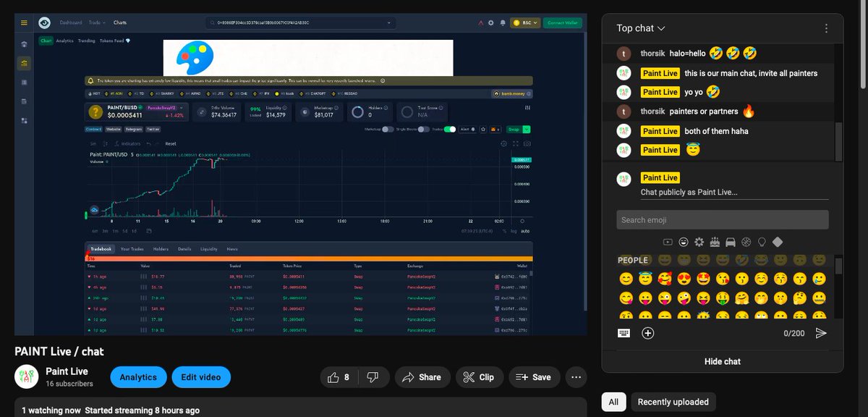Click Hide chat
Screen dimensions: 868x417
pyautogui.click(x=723, y=361)
